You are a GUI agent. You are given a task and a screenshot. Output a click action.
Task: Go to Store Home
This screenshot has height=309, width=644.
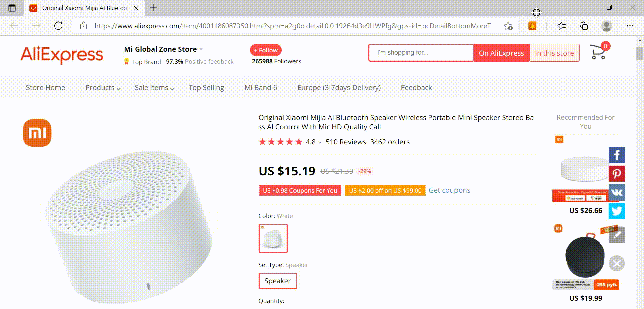(45, 88)
